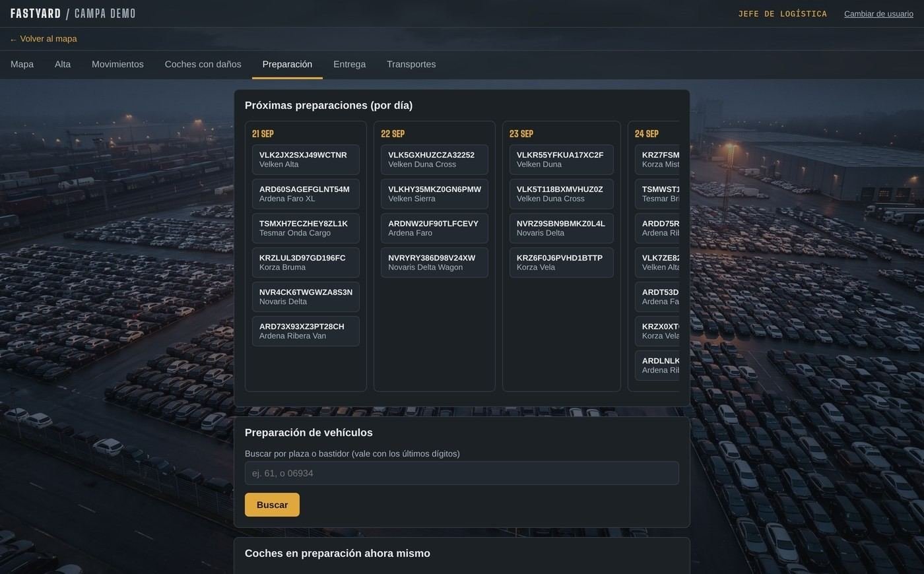
Task: Click the 24 SEP day header
Action: pos(647,134)
